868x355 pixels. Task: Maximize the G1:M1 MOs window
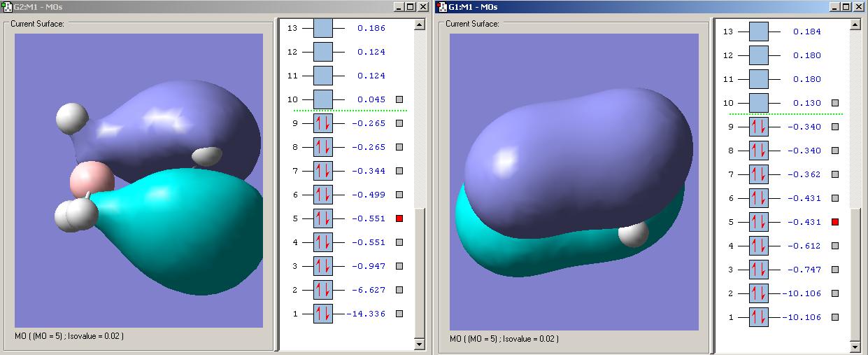pos(846,7)
